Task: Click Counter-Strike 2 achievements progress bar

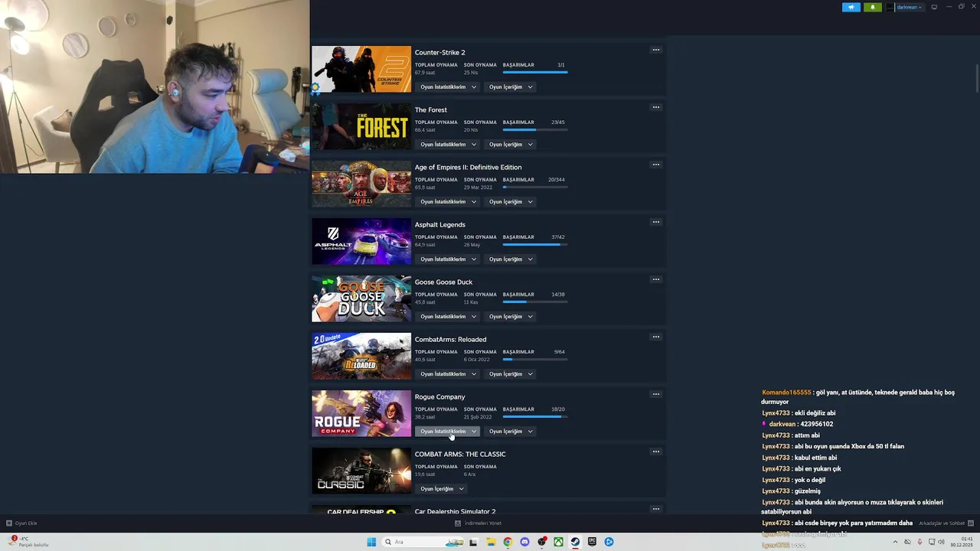Action: pos(535,73)
